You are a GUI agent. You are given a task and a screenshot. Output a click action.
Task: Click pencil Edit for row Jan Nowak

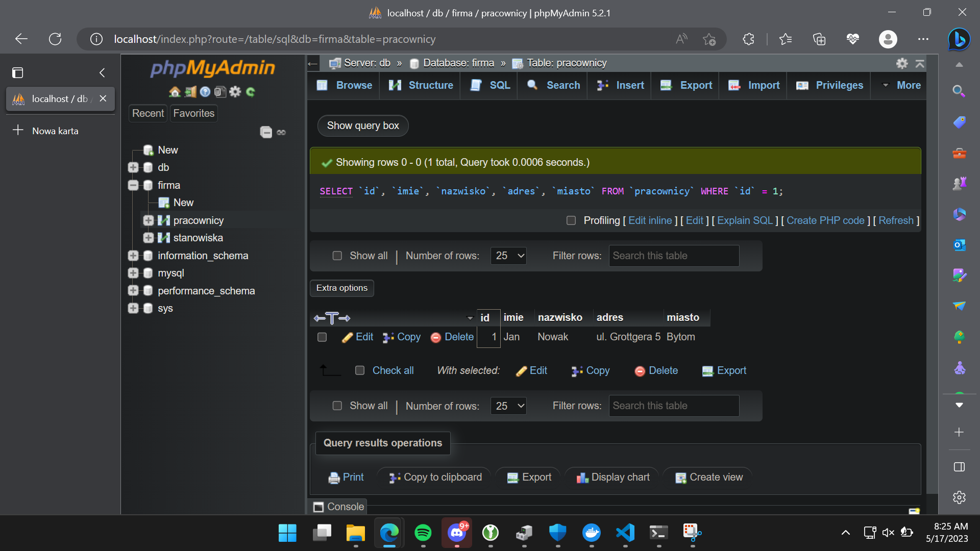pyautogui.click(x=357, y=337)
